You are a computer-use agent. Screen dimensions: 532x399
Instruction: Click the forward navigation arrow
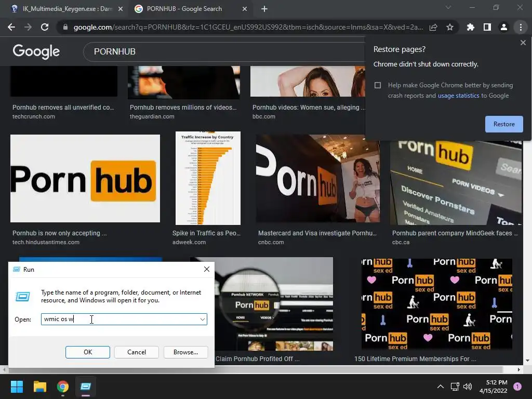(28, 27)
